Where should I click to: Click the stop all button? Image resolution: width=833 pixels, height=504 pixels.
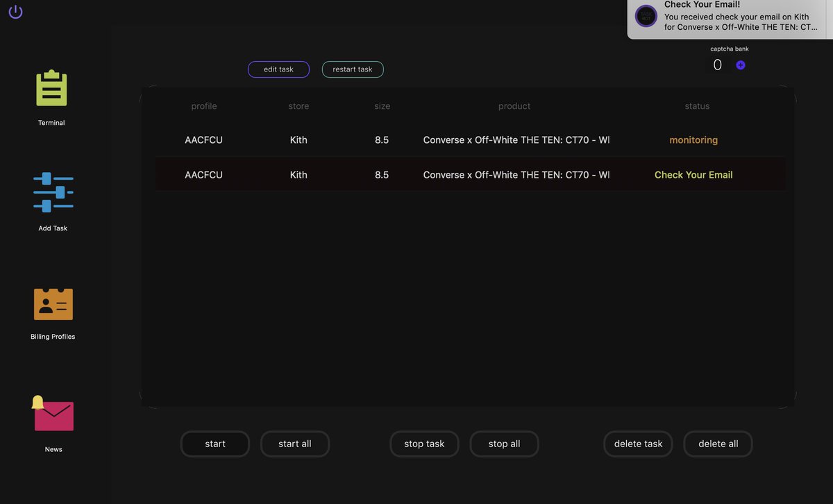pos(505,444)
